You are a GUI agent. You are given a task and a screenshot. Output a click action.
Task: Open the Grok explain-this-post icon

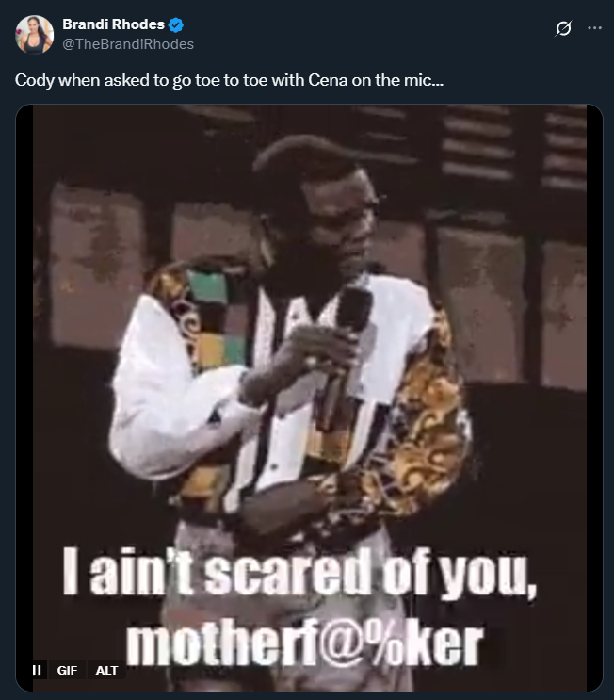click(563, 28)
